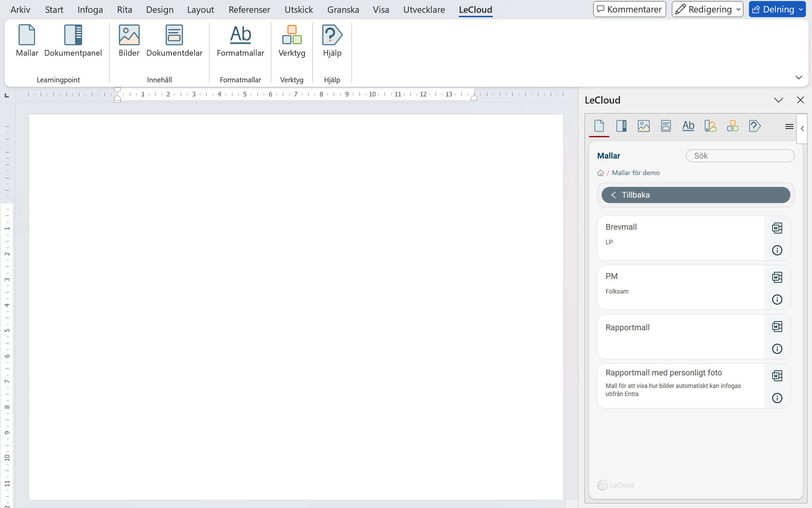Click the Ab styles icon in LeCloud panel

(x=688, y=126)
